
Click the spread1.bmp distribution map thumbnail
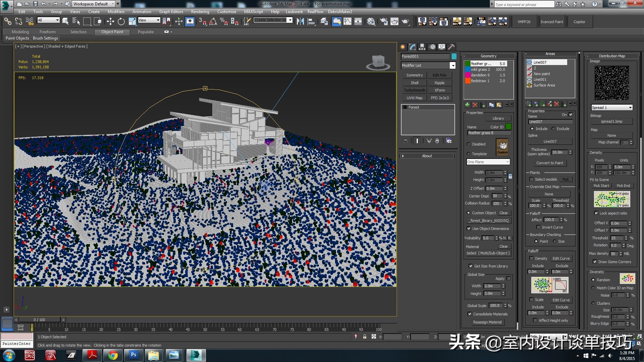tap(611, 83)
